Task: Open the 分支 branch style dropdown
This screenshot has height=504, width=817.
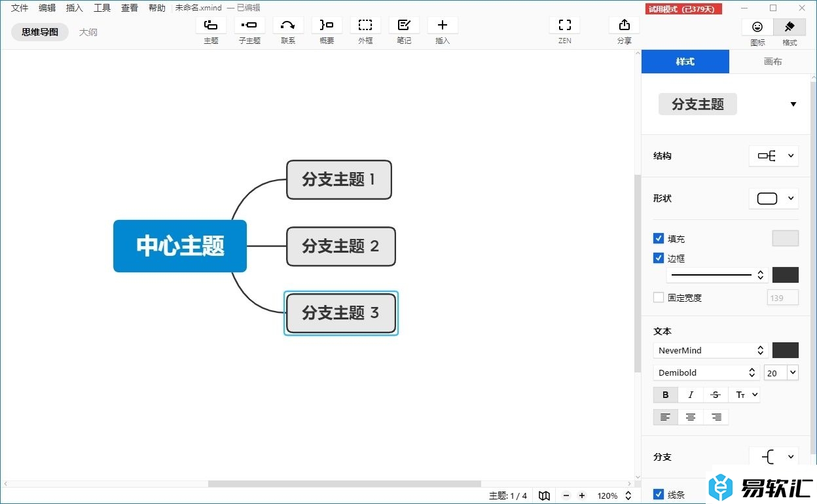Action: 774,457
